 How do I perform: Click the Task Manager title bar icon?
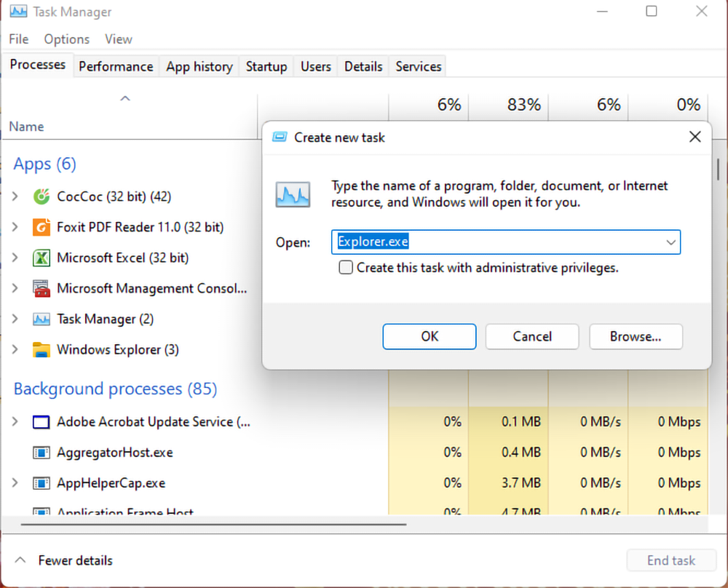click(18, 11)
